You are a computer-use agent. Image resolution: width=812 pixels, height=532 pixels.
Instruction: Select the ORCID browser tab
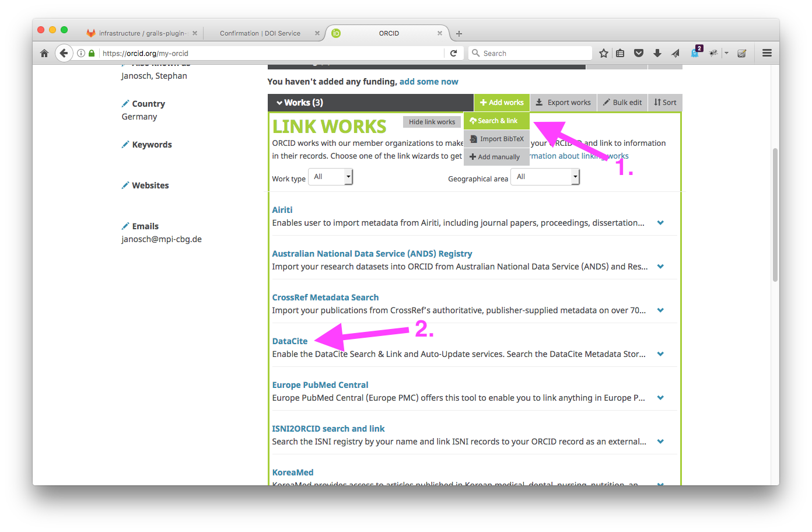point(389,33)
